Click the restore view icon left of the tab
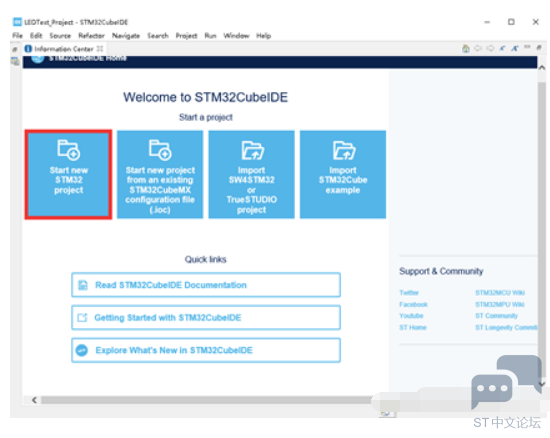This screenshot has width=550, height=438. point(14,49)
